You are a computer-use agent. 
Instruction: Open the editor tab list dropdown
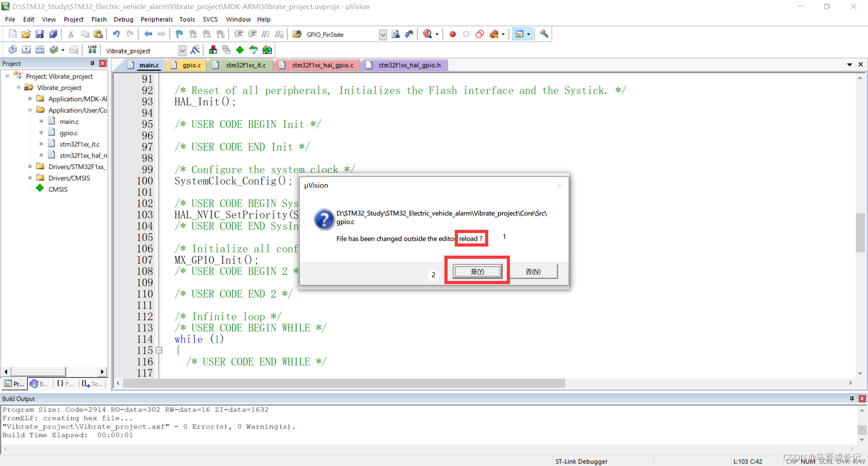849,65
